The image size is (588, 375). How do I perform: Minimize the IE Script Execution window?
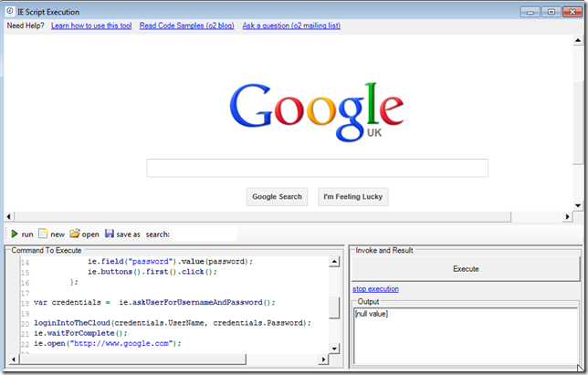point(530,12)
